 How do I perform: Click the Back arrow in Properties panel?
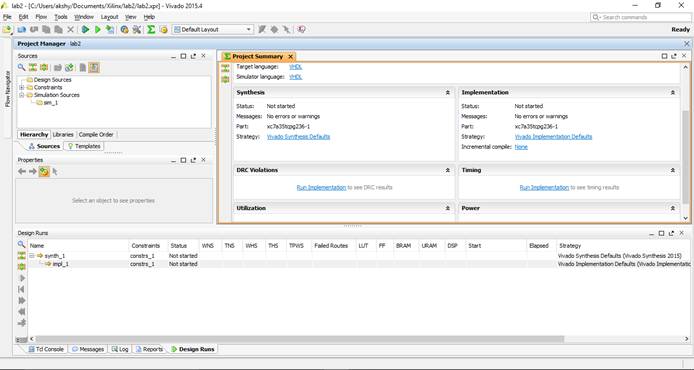(22, 171)
